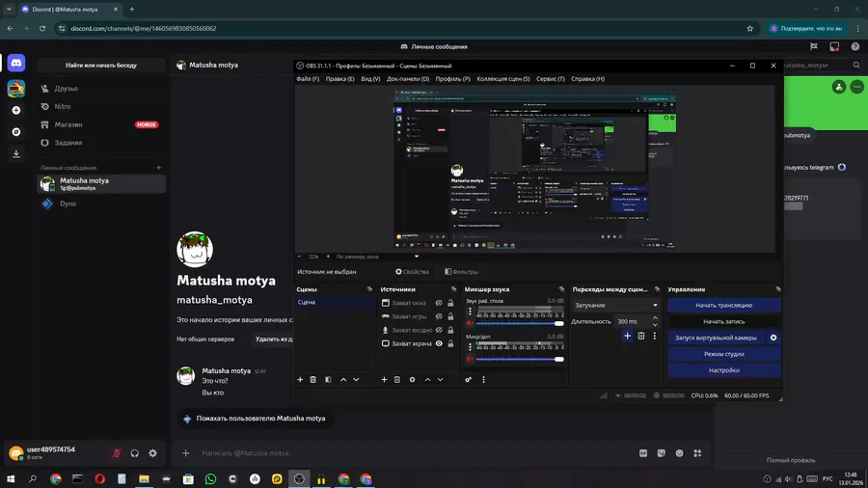Screen dimensions: 868x488
Task: Open OBS from Windows taskbar
Action: (x=299, y=478)
